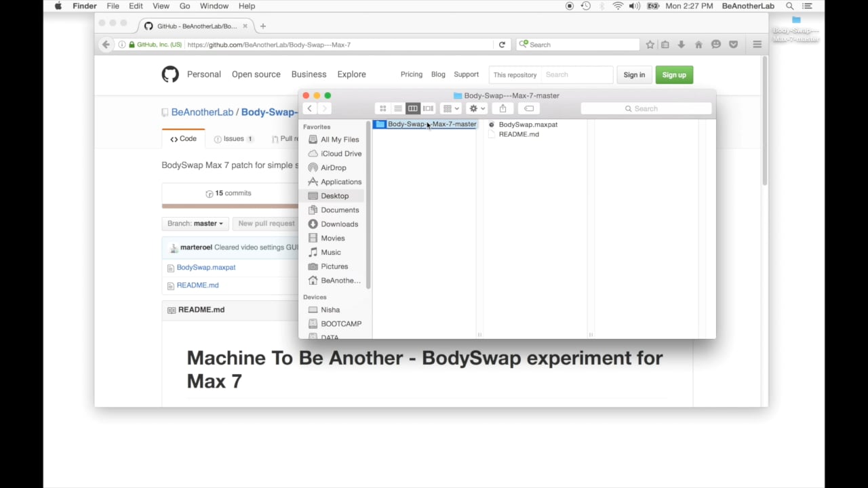
Task: Open Explore in GitHub navigation
Action: coord(351,75)
